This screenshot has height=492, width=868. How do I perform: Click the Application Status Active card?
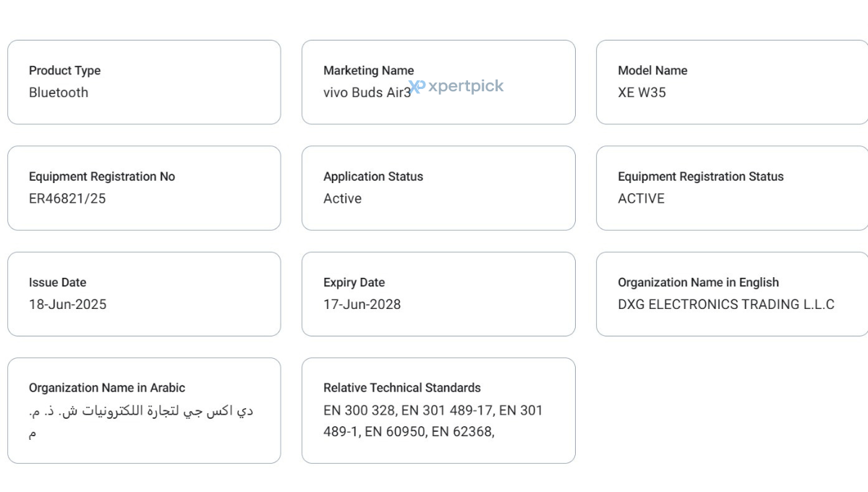pos(438,188)
